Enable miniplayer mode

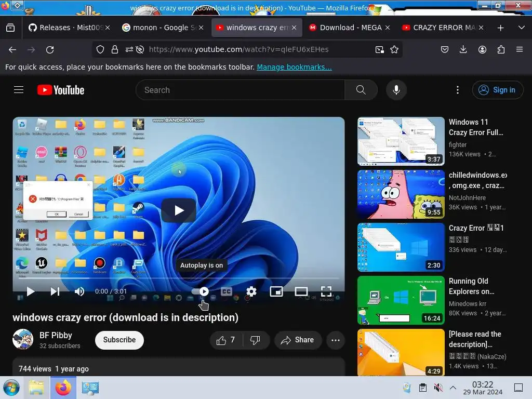click(276, 291)
